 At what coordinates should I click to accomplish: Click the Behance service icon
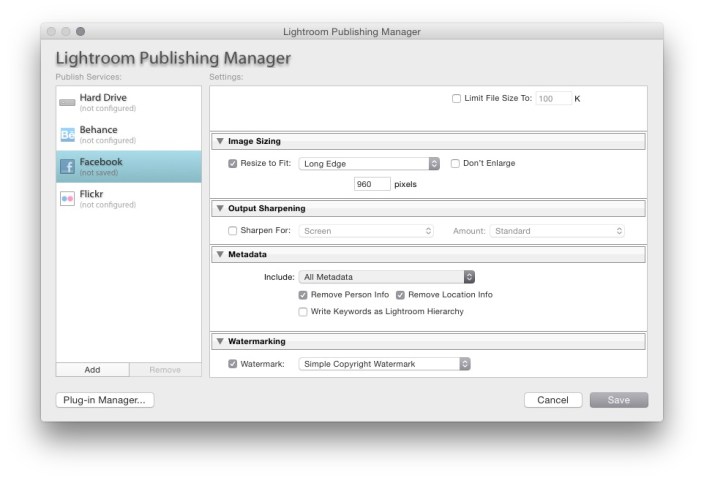tap(67, 134)
